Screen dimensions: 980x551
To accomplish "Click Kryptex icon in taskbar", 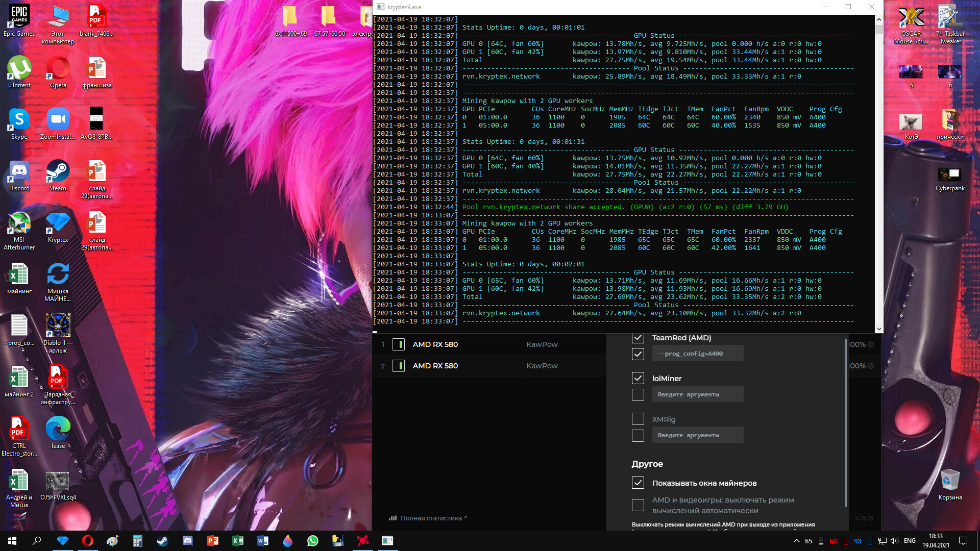I will 63,541.
